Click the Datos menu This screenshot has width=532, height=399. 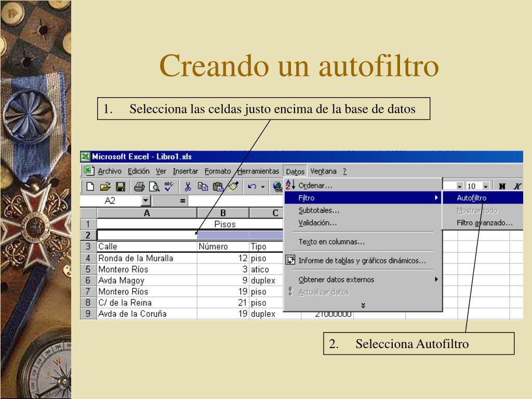tap(295, 171)
